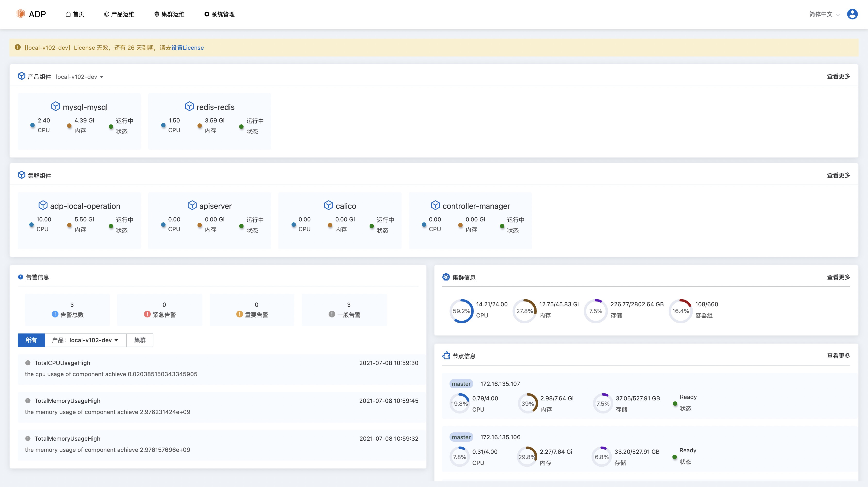Open the controller-manager component card title
Image resolution: width=868 pixels, height=487 pixels.
(x=476, y=206)
